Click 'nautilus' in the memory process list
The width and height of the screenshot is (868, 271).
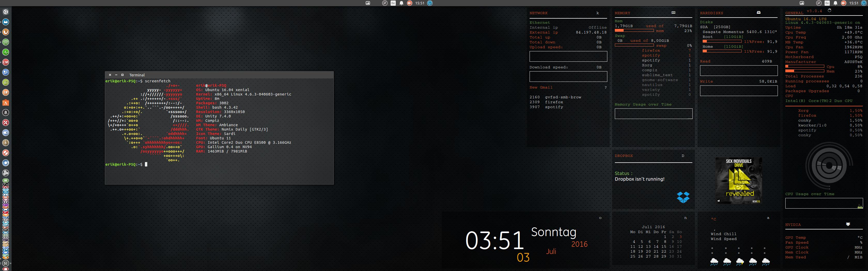point(652,85)
